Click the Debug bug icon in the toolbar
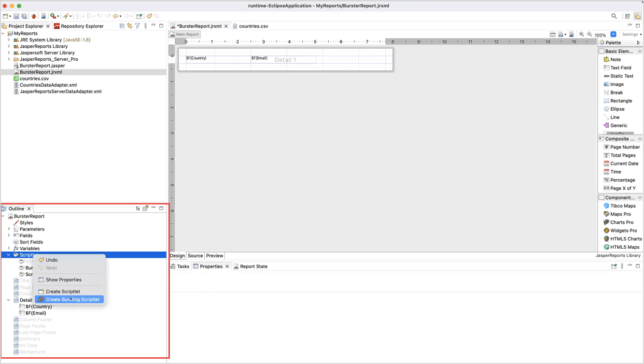644x364 pixels. tap(34, 16)
